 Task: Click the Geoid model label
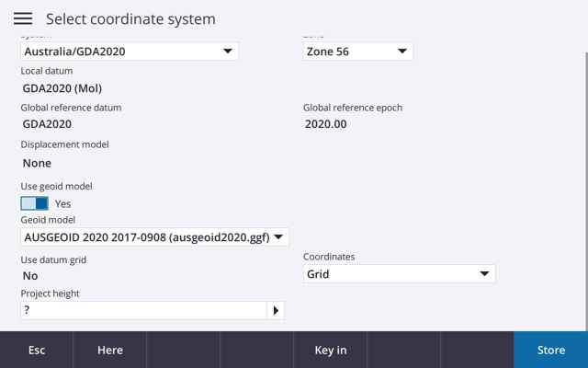pyautogui.click(x=48, y=220)
